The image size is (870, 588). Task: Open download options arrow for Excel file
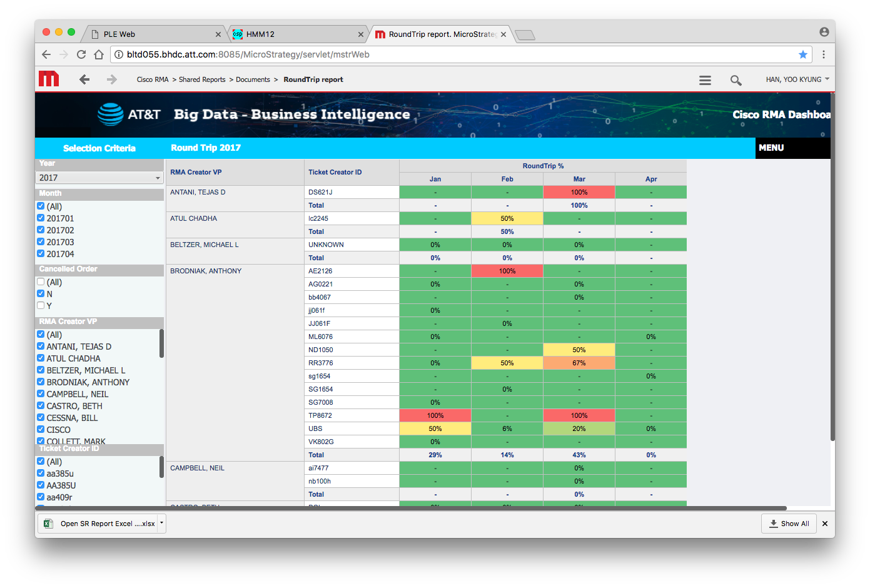[x=161, y=523]
